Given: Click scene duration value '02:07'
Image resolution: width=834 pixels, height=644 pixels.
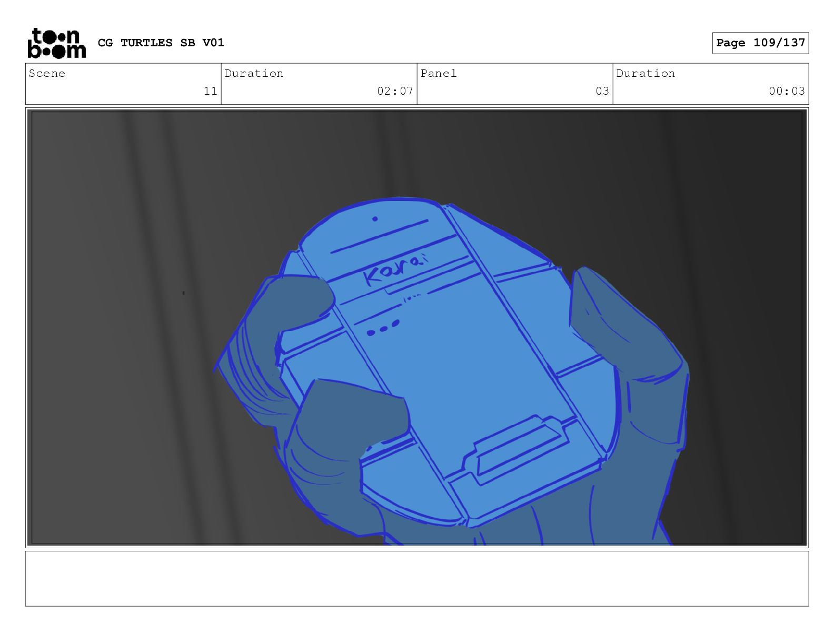Looking at the screenshot, I should tap(395, 91).
